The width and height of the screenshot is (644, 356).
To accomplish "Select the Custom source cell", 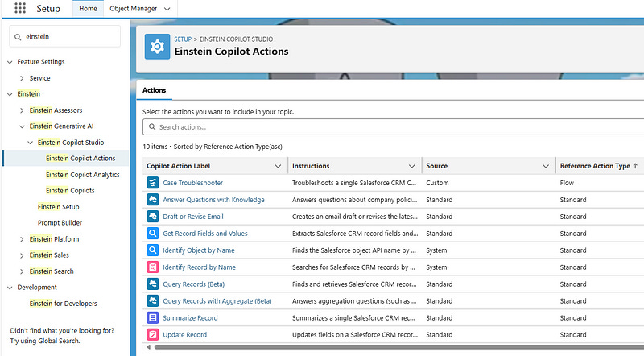I will (x=437, y=183).
